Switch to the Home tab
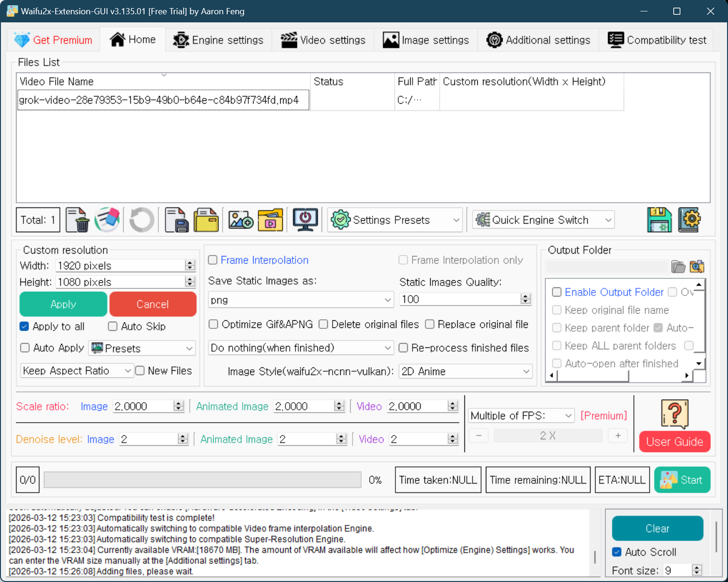This screenshot has width=728, height=582. coord(133,39)
